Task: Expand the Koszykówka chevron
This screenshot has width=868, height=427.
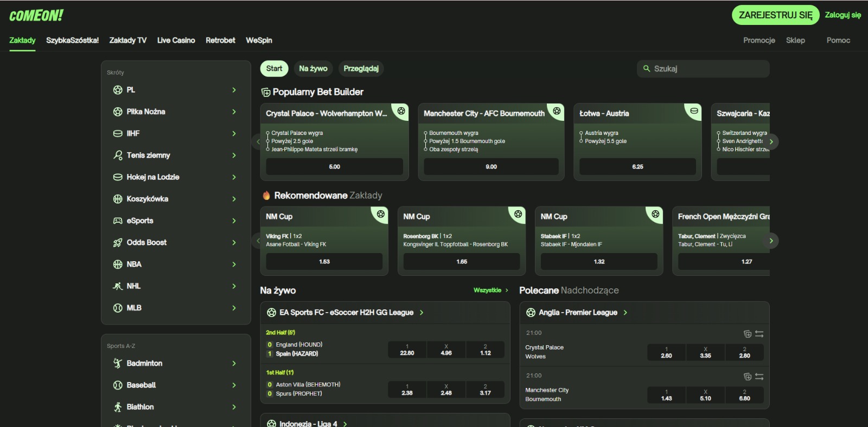Action: (234, 199)
